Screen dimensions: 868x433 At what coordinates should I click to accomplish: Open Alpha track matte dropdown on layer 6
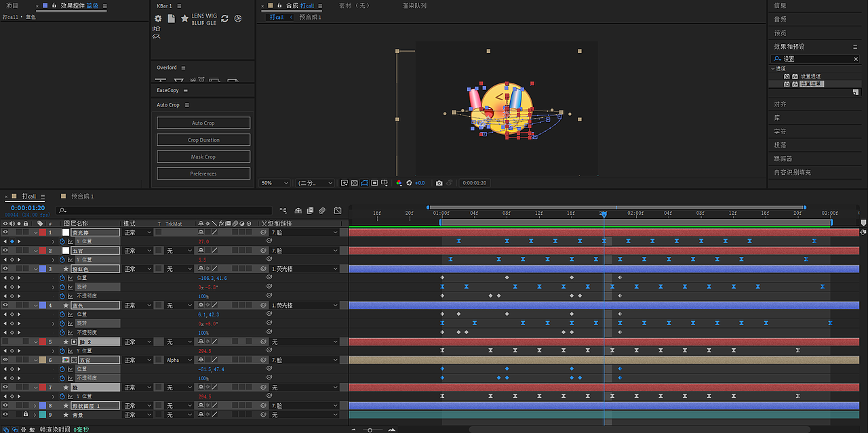click(x=179, y=360)
